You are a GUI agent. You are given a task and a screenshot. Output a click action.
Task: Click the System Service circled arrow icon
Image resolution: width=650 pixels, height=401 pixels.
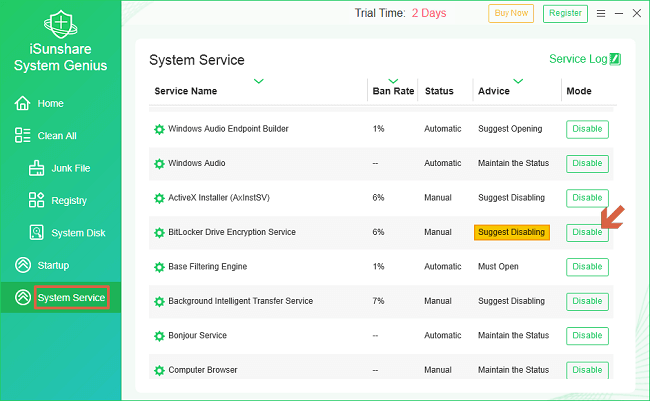click(23, 297)
